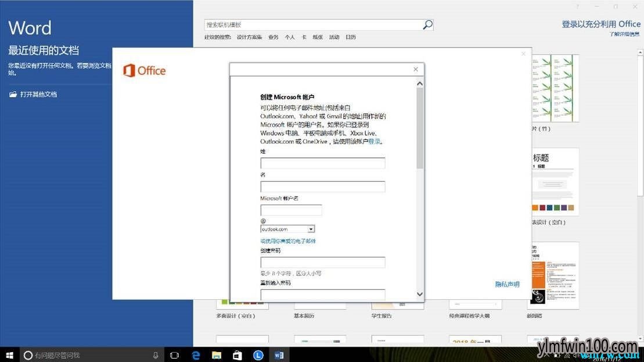Click the 姓 (last name) input field

(x=323, y=163)
